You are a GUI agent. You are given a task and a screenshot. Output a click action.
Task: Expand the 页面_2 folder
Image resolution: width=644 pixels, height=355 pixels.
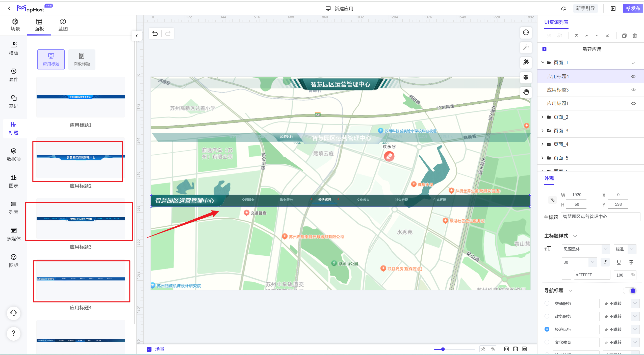(x=543, y=117)
